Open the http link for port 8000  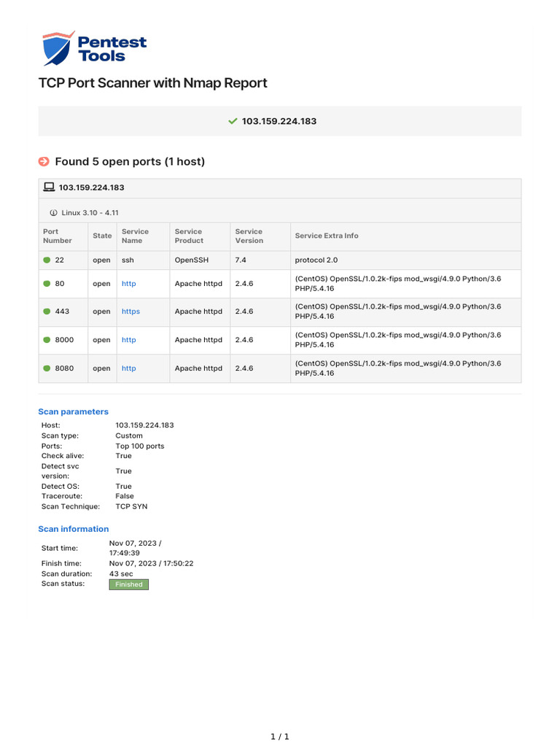click(128, 340)
